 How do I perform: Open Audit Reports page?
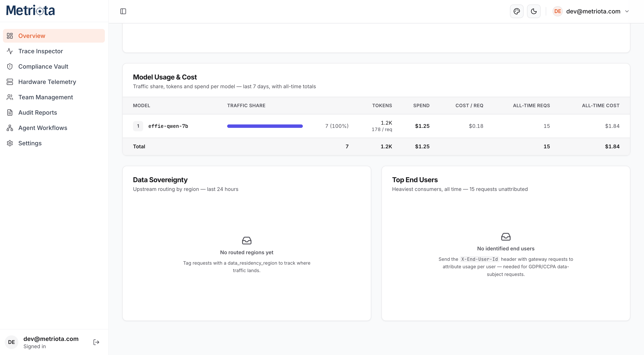click(54, 113)
